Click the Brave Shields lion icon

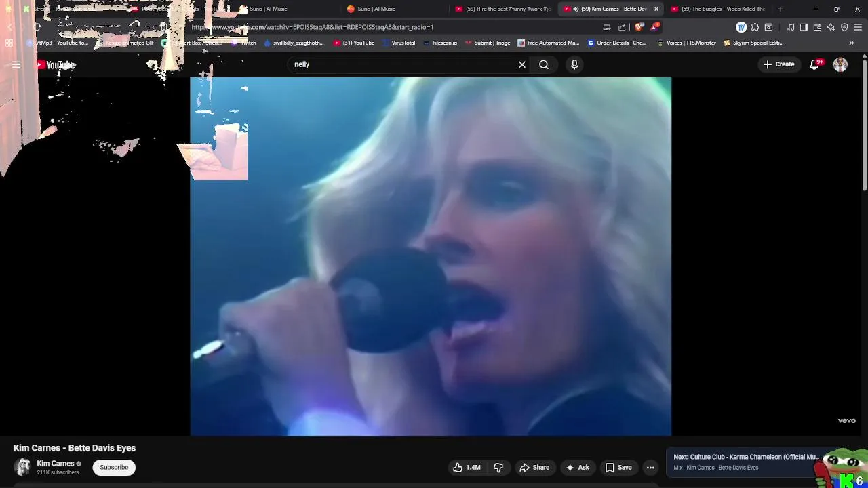coord(639,27)
